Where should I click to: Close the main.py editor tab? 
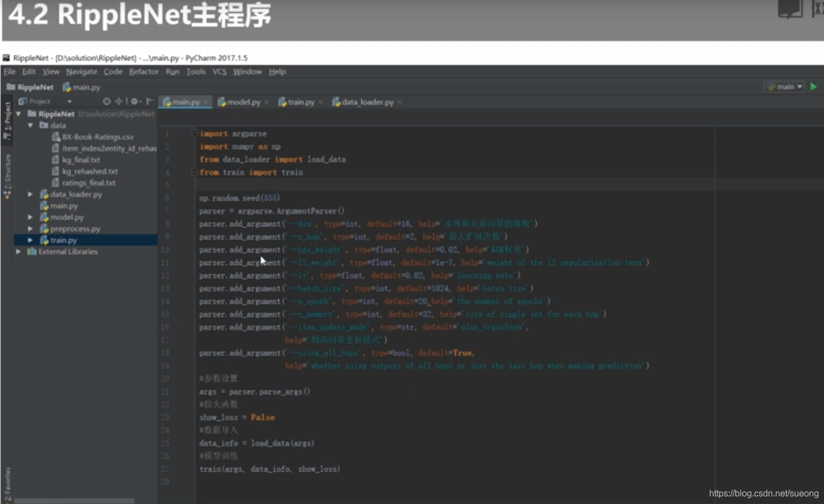coord(206,102)
